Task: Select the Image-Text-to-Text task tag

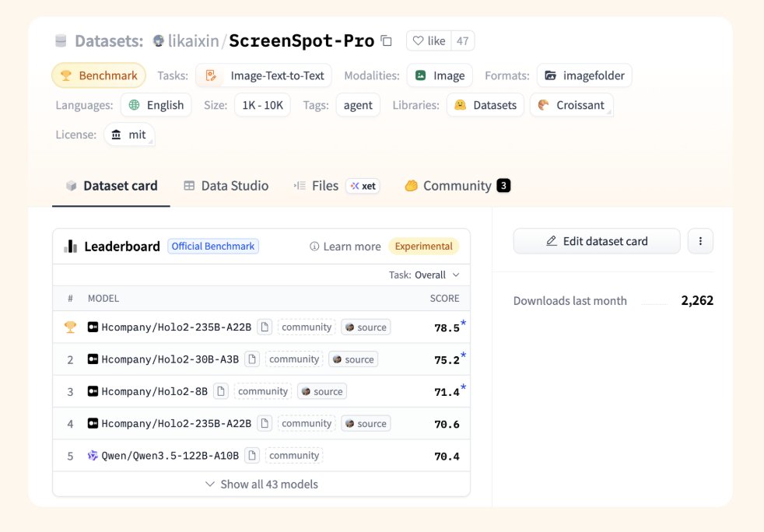Action: tap(264, 75)
